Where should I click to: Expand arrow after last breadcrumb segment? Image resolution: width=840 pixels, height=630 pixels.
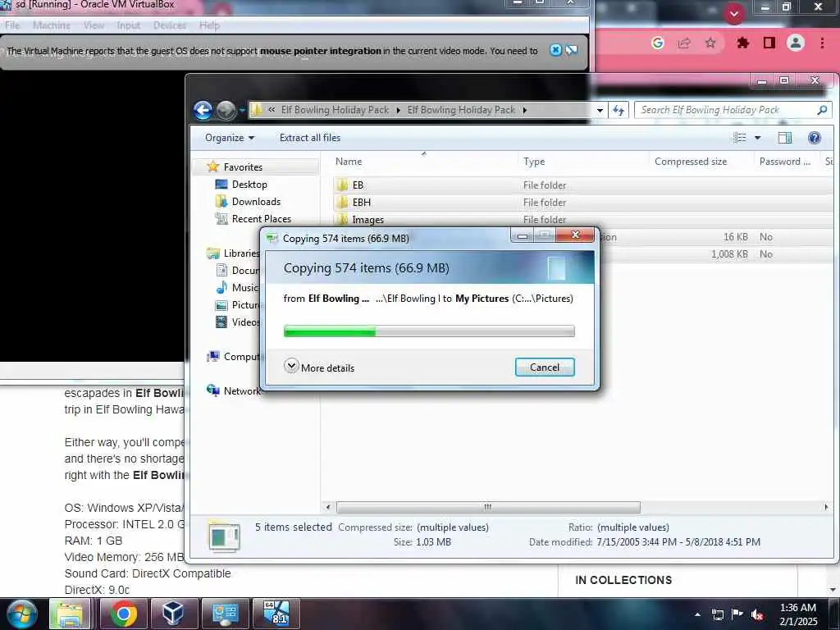[x=524, y=110]
